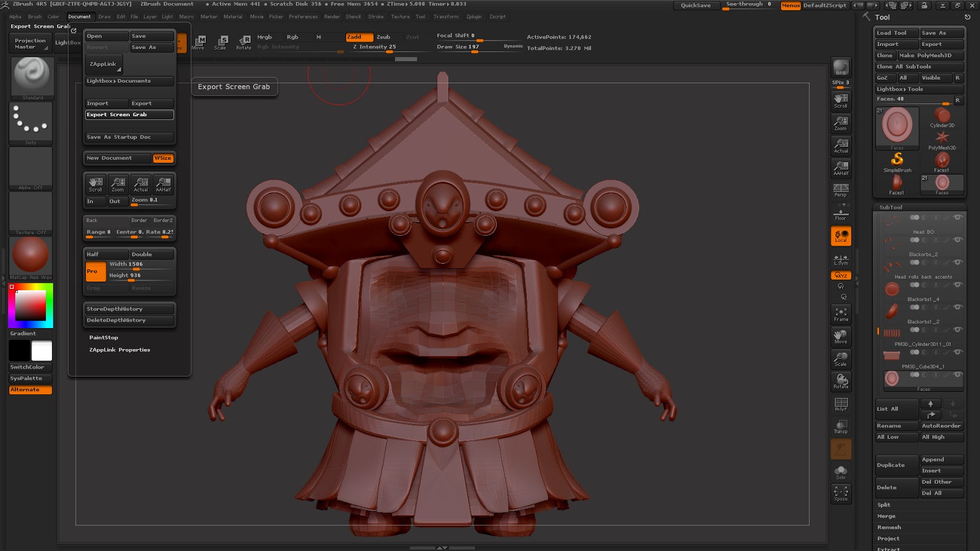The height and width of the screenshot is (551, 980).
Task: Hide the Head BO subtool via eye
Action: pos(958,217)
